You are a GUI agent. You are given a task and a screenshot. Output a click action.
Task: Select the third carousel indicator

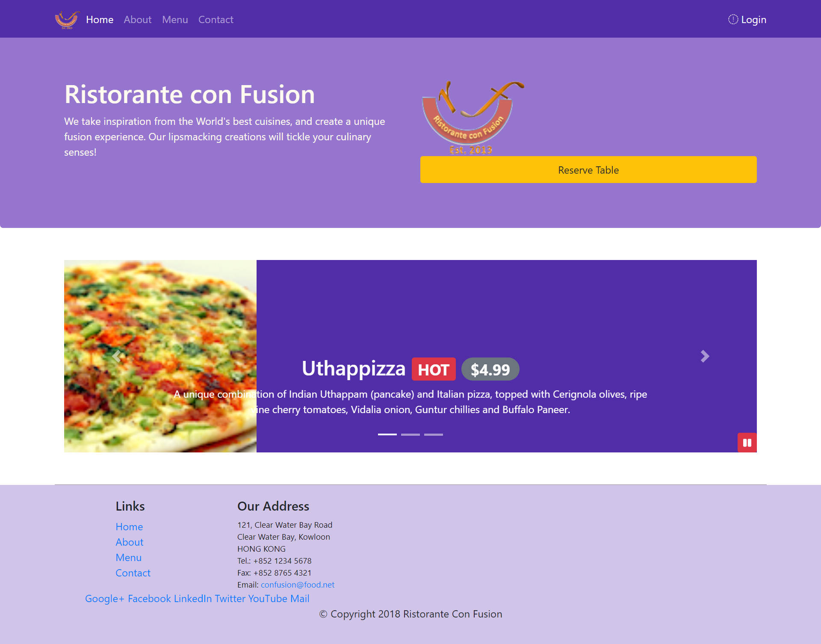click(x=433, y=434)
